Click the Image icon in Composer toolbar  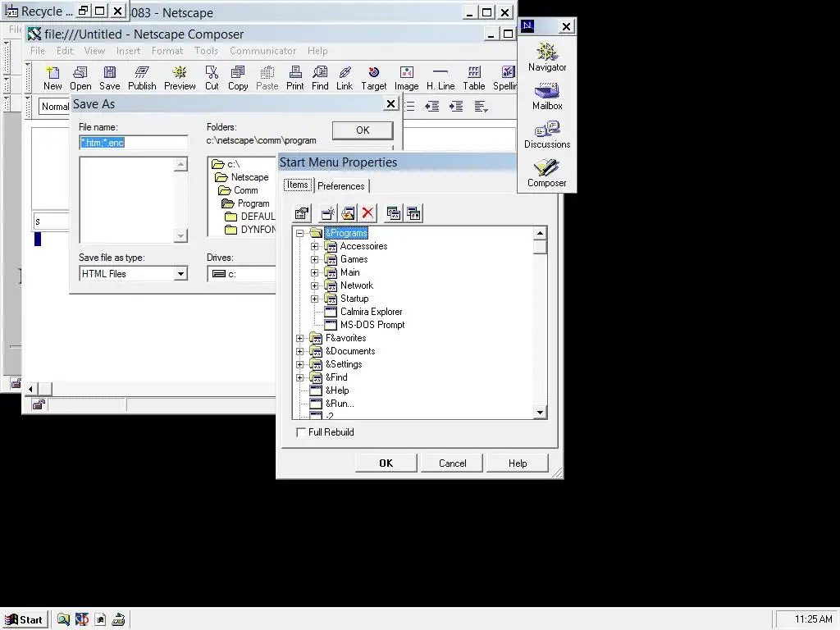coord(407,78)
